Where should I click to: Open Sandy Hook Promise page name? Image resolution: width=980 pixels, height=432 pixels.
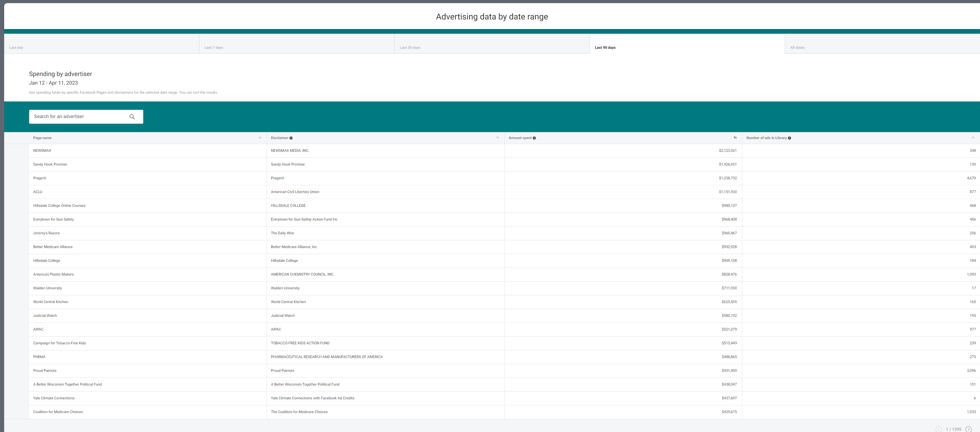tap(50, 164)
